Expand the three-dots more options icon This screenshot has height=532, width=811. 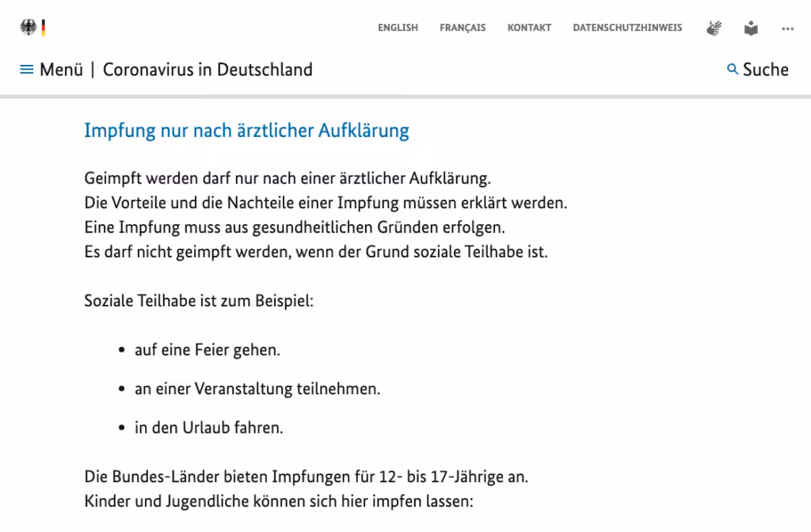787,28
